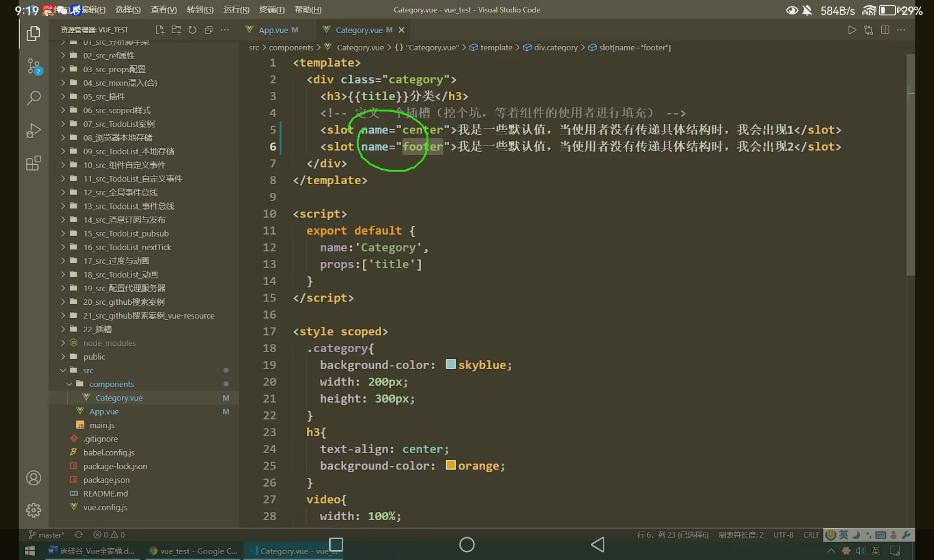Split the editor to the right

[x=884, y=30]
